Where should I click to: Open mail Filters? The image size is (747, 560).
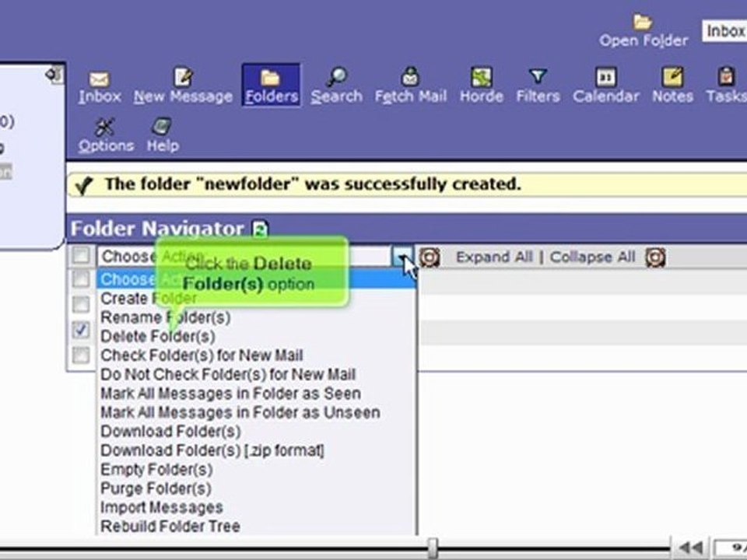[538, 87]
